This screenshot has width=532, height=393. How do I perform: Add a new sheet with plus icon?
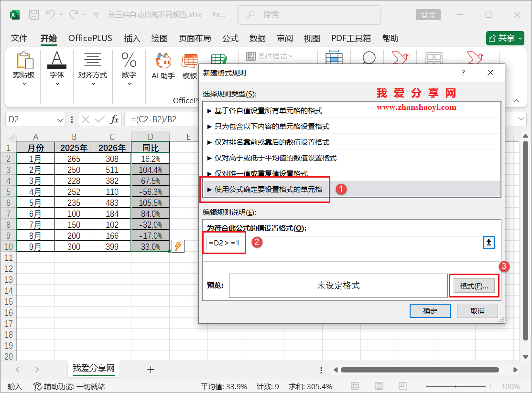(151, 370)
